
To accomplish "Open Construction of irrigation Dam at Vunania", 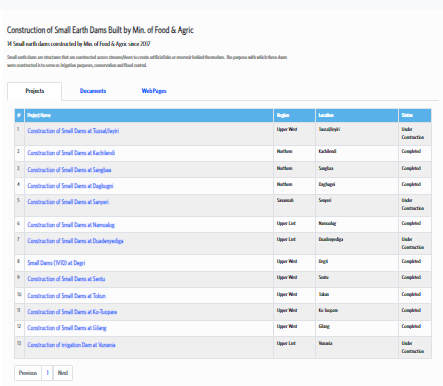I will tap(71, 345).
